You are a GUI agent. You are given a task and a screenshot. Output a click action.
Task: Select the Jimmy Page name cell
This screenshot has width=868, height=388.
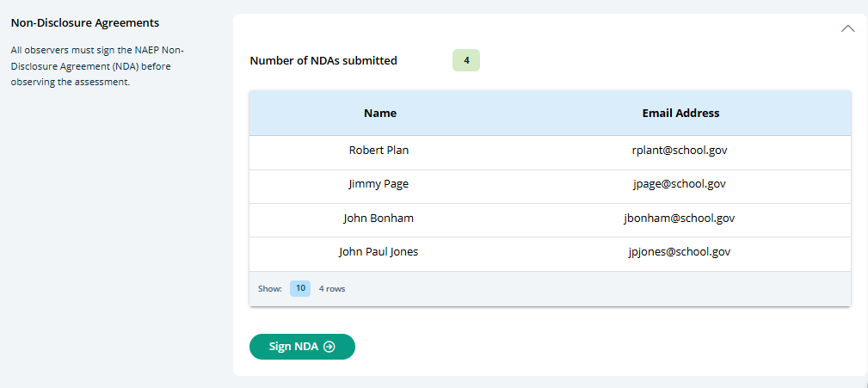point(379,183)
